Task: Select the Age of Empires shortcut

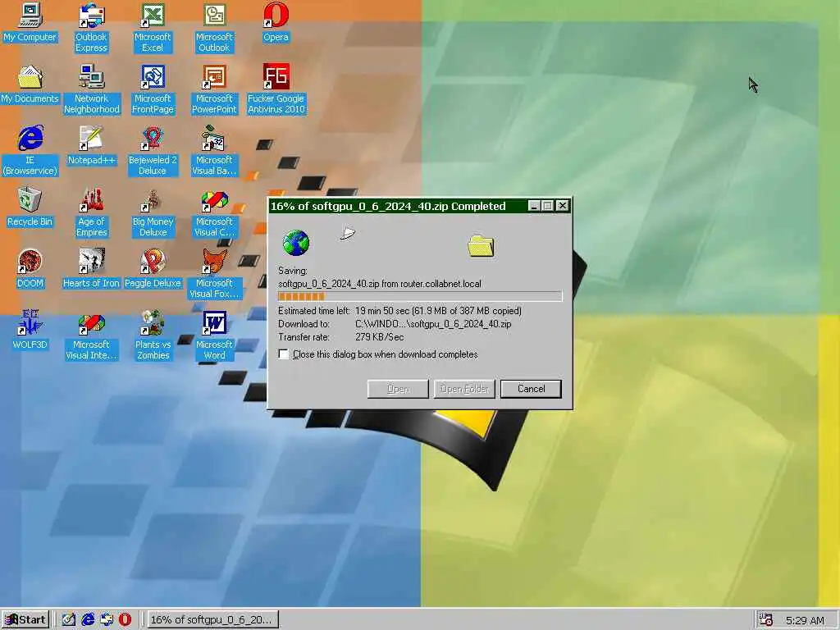Action: pos(92,212)
